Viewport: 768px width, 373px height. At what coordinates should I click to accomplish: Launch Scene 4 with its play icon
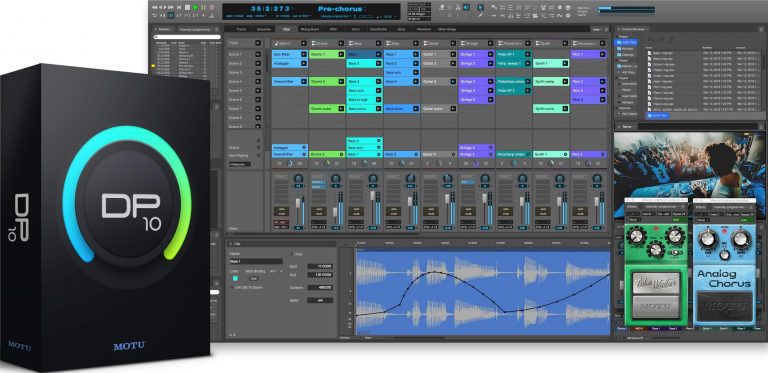pos(258,82)
